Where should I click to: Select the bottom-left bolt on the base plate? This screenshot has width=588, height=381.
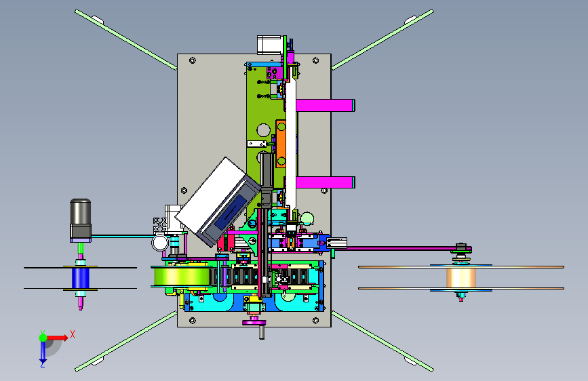click(x=193, y=321)
